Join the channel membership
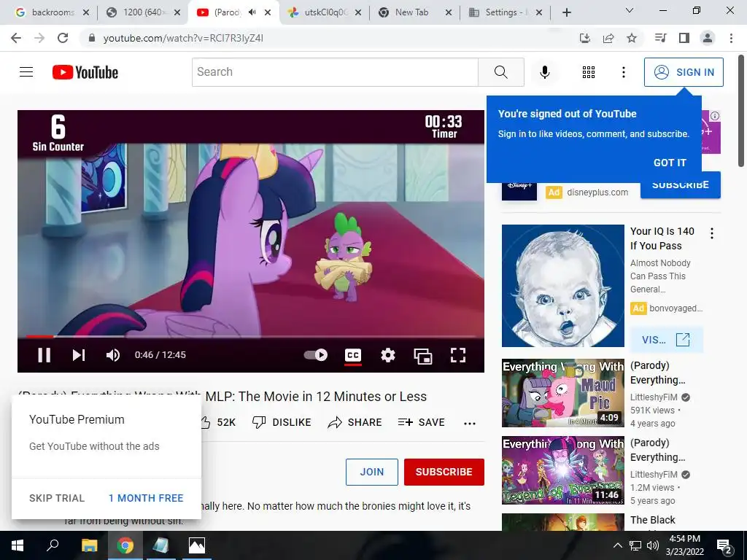The image size is (747, 560). coord(371,472)
